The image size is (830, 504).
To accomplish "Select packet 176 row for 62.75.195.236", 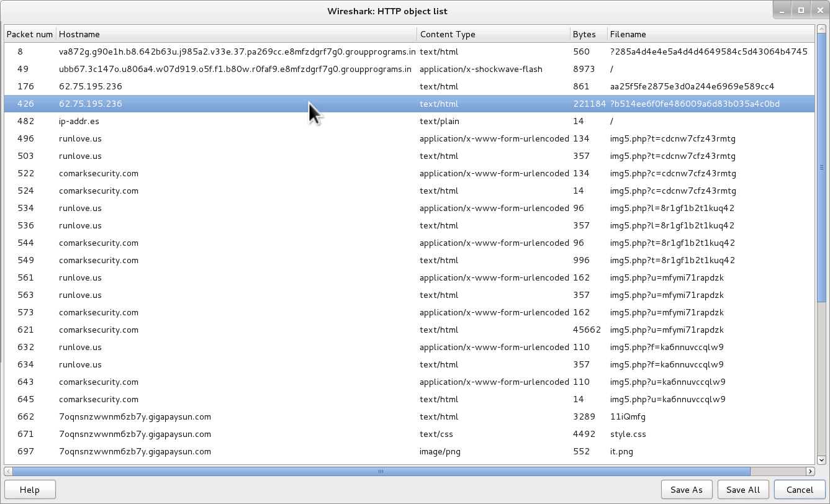I will (x=409, y=86).
